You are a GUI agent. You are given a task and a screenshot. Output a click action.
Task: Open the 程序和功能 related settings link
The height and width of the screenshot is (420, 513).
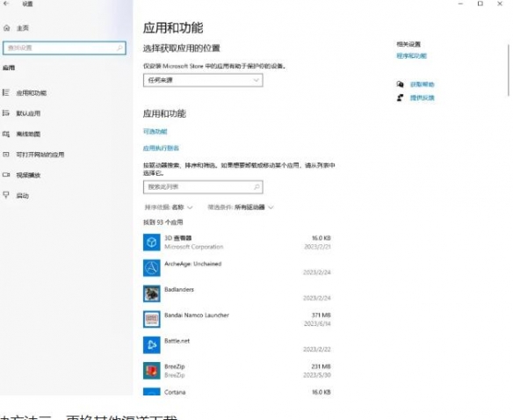click(x=412, y=56)
